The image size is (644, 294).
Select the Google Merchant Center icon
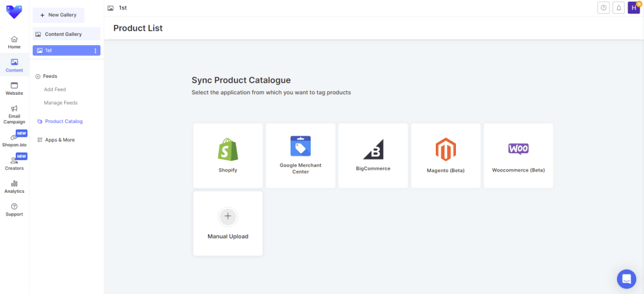[300, 146]
